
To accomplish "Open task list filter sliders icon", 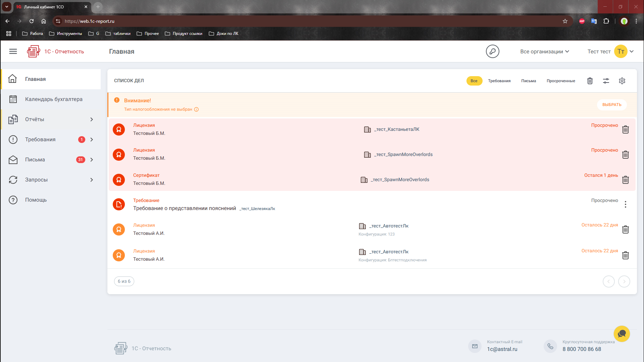I will 606,81.
